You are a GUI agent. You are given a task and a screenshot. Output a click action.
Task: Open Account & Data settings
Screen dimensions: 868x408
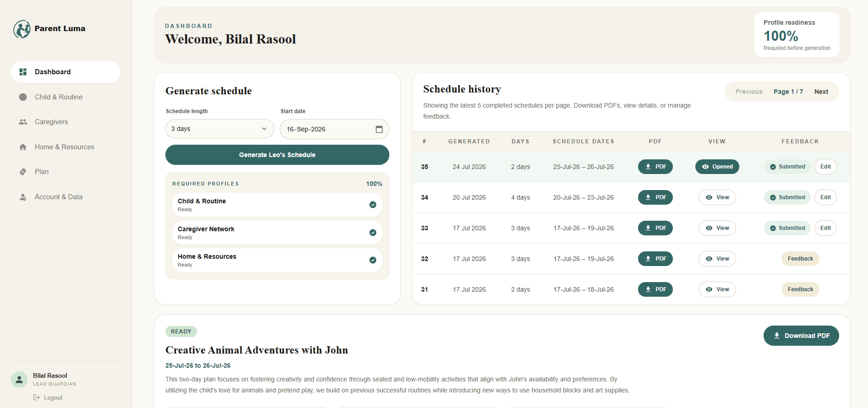pos(66,197)
